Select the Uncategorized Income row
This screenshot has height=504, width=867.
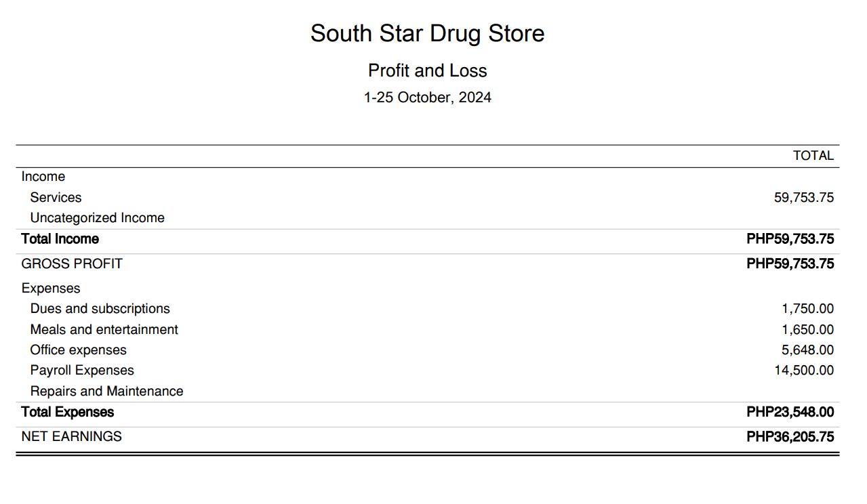click(x=97, y=218)
